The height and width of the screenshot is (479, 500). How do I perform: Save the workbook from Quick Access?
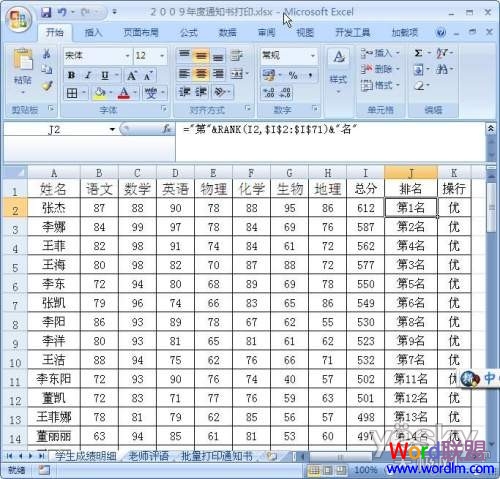click(46, 12)
